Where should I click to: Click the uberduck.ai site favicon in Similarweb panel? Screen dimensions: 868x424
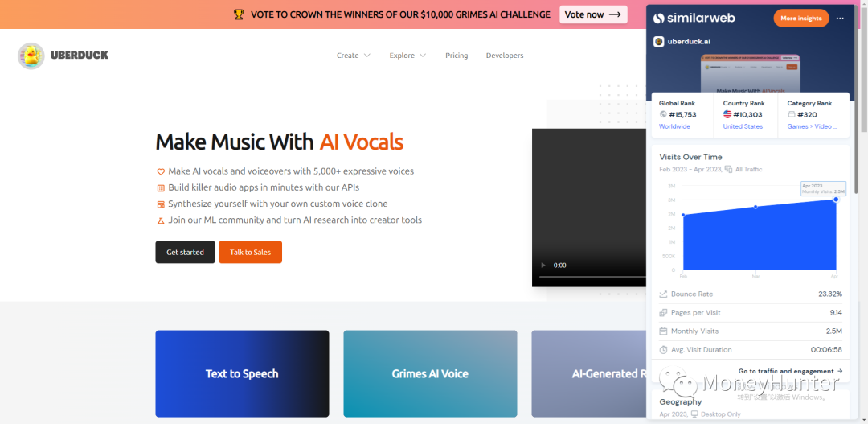[659, 42]
